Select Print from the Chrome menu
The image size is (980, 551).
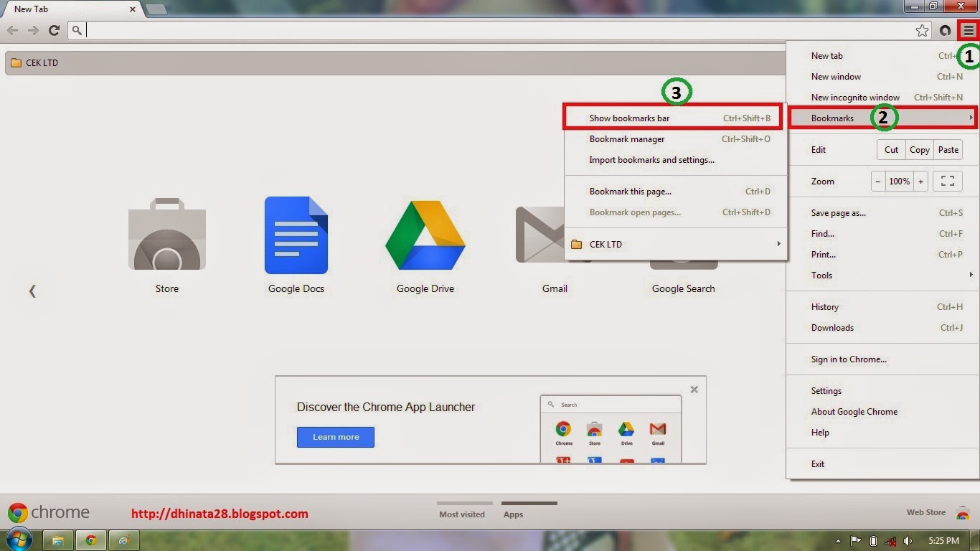pyautogui.click(x=883, y=254)
